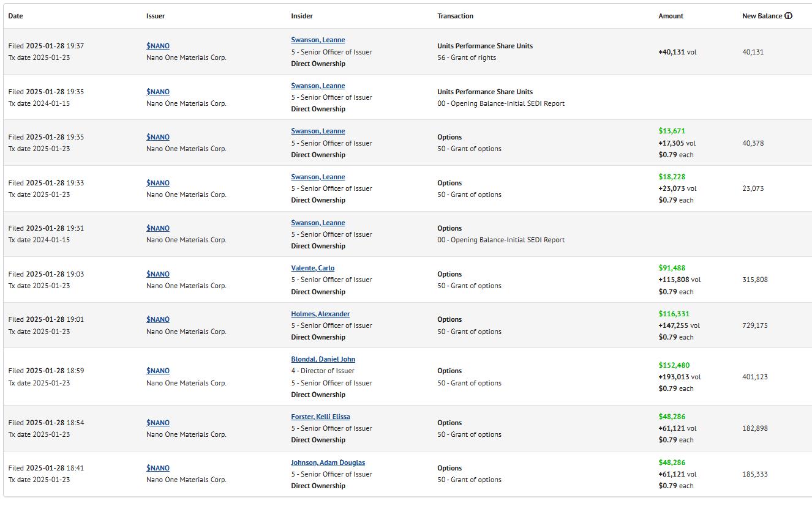The image size is (812, 509).
Task: Select the Johnson, Adam Douglas link
Action: [328, 463]
